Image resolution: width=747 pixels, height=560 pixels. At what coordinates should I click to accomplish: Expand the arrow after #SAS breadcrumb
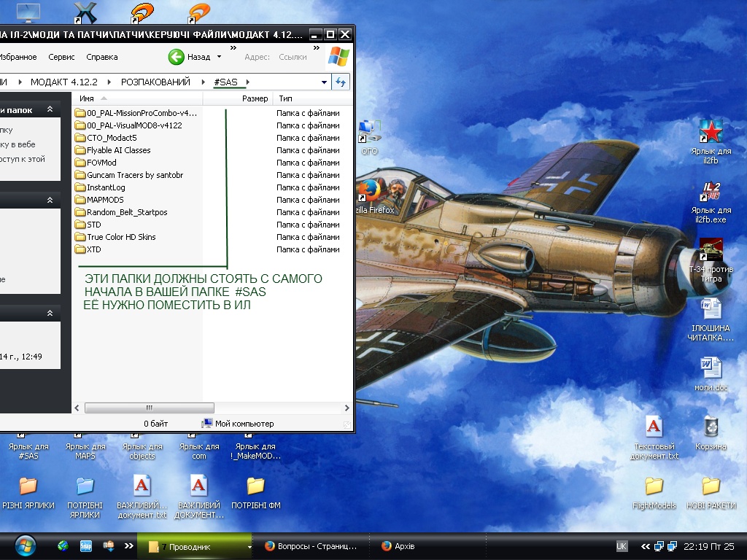tap(248, 82)
